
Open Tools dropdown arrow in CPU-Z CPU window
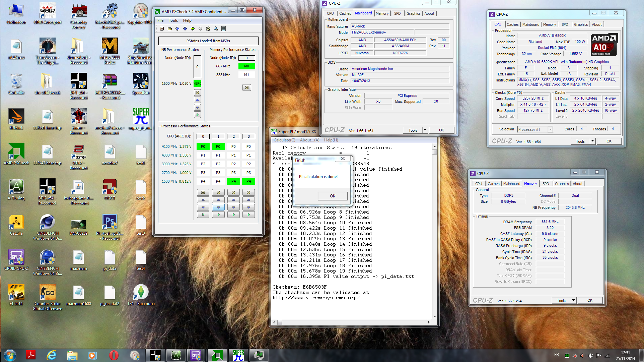coord(592,141)
